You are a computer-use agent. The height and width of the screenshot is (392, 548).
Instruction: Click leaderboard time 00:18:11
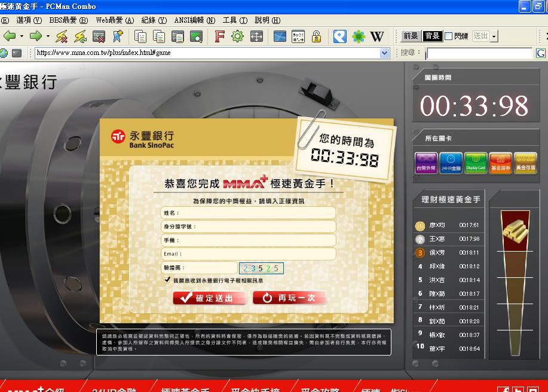(x=469, y=253)
